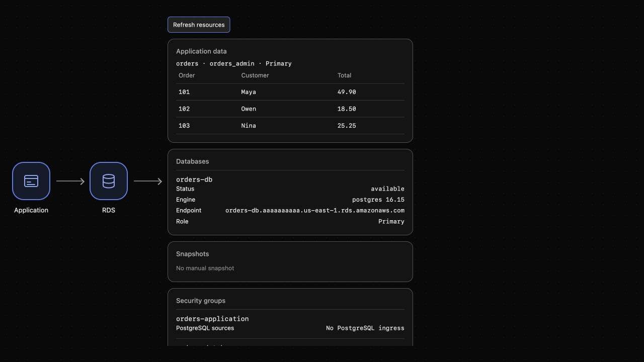Click the Total column header
The height and width of the screenshot is (362, 644).
(x=344, y=75)
